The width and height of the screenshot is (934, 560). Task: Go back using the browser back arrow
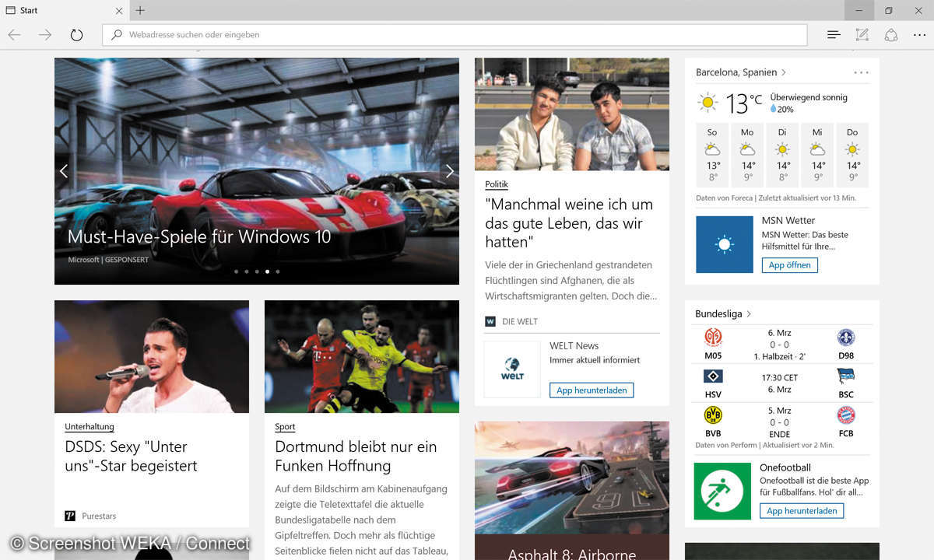(14, 35)
